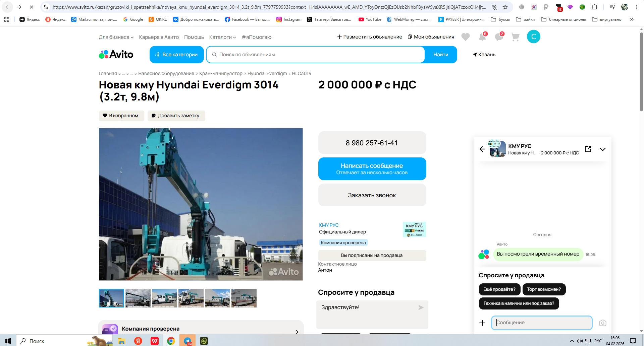The width and height of the screenshot is (644, 346).
Task: Toggle subscription via 'Вы подписаны на продавца'
Action: pos(372,255)
